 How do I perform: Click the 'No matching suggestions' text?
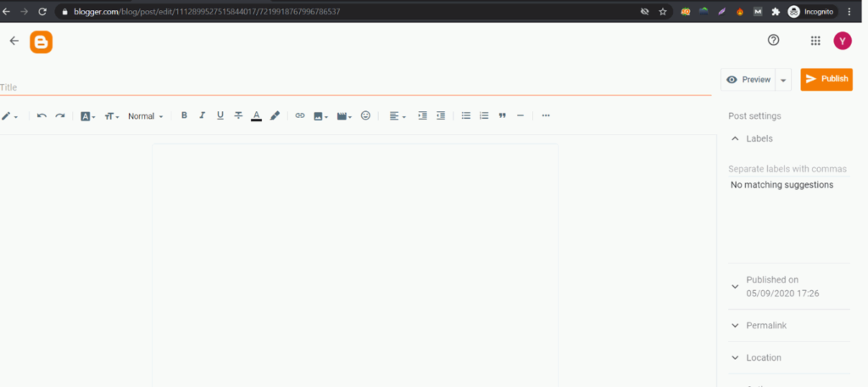click(x=782, y=185)
